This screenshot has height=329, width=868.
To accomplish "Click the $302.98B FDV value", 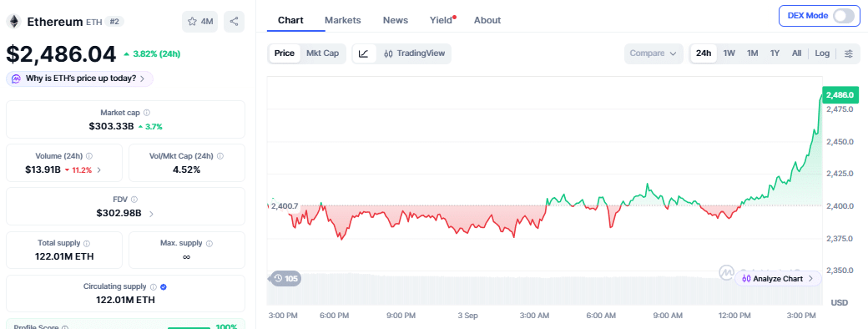I will pos(119,213).
